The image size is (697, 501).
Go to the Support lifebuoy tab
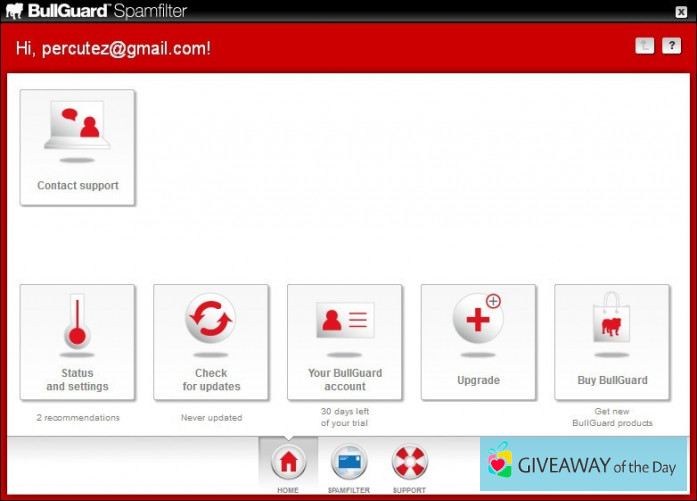click(409, 463)
